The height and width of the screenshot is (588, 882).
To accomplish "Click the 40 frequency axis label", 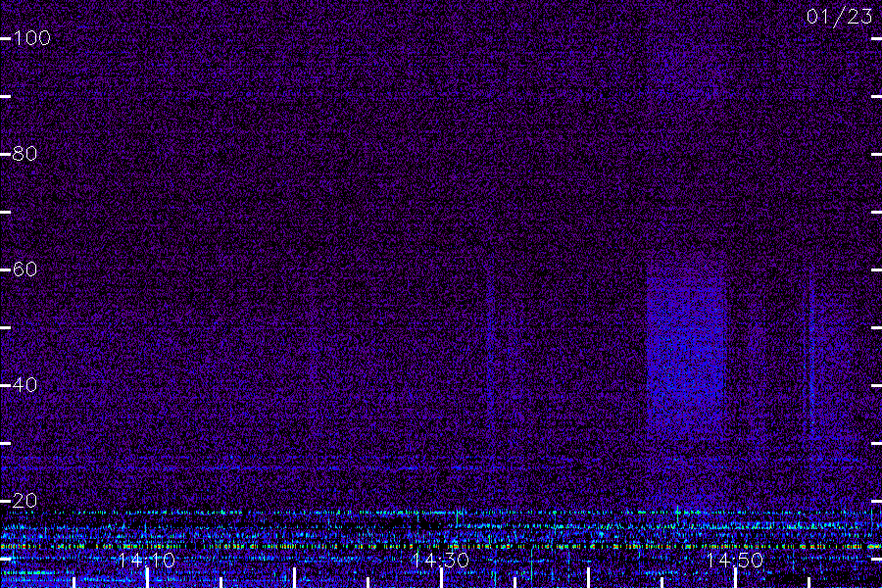I will click(24, 385).
